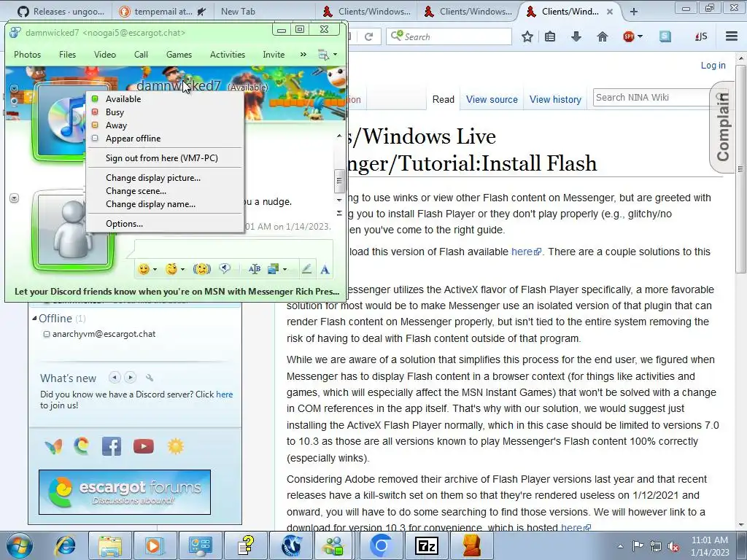Show previous What's new item
This screenshot has width=747, height=560.
[x=115, y=378]
